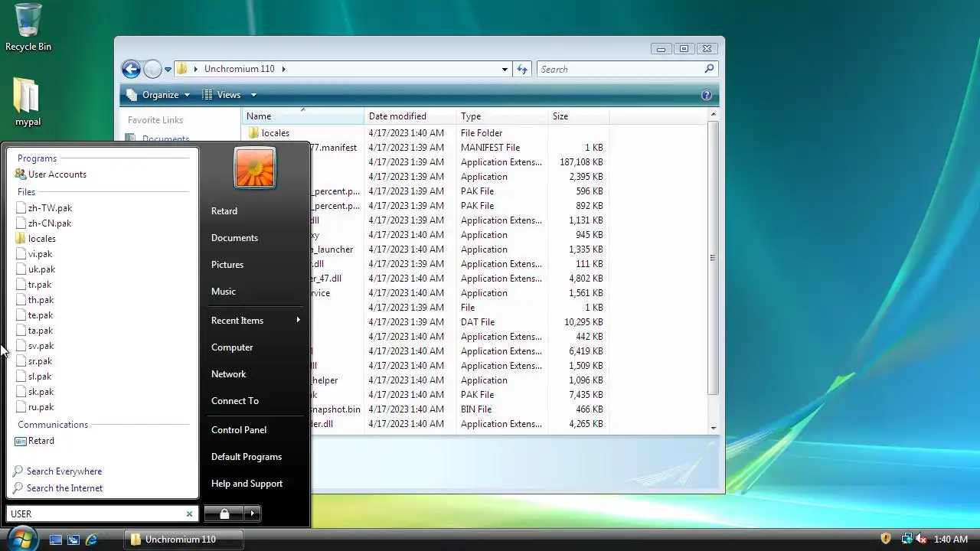This screenshot has height=551, width=980.
Task: Click the Unchromium 110 taskbar button
Action: pos(184,540)
